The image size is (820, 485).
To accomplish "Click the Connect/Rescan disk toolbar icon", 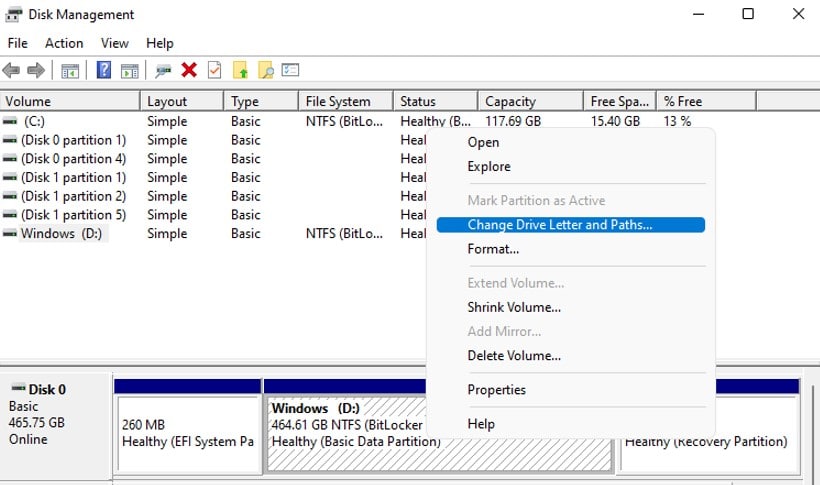I will 163,71.
